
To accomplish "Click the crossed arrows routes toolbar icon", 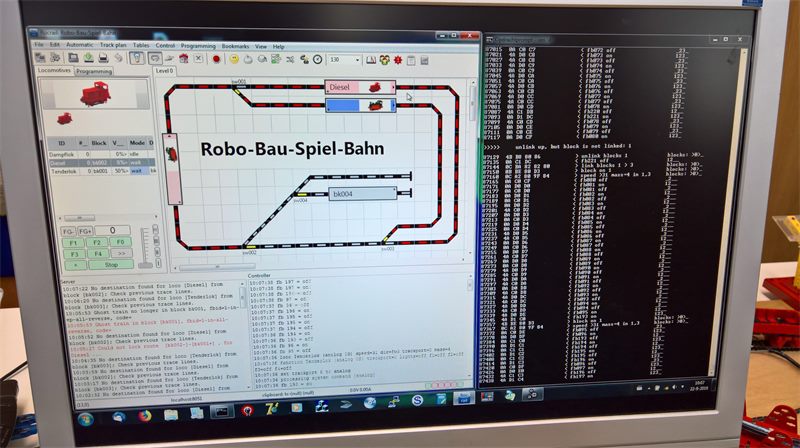I will (x=290, y=60).
